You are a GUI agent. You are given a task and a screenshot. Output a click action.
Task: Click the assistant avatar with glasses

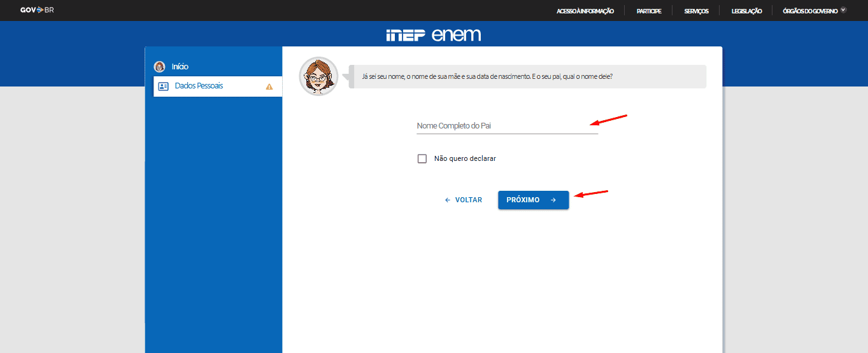click(318, 76)
